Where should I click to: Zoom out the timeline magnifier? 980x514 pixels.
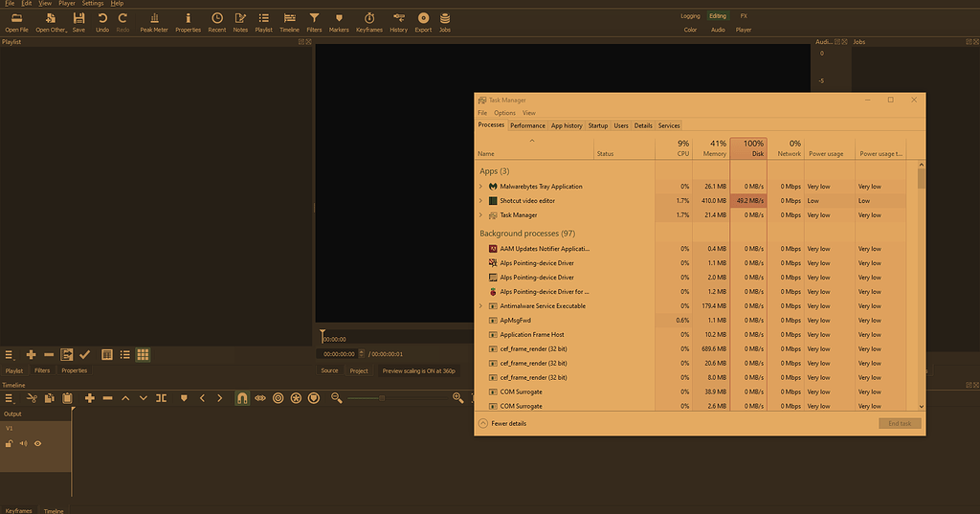pos(336,398)
